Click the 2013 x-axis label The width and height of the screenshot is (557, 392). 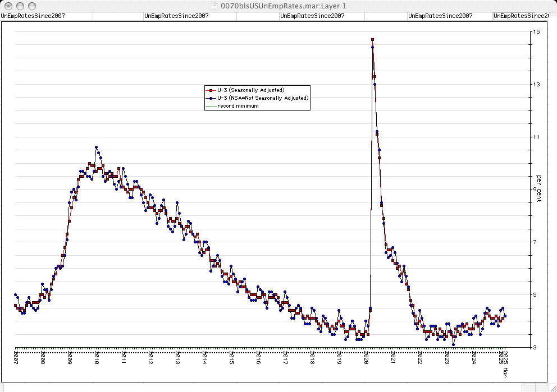click(x=177, y=358)
